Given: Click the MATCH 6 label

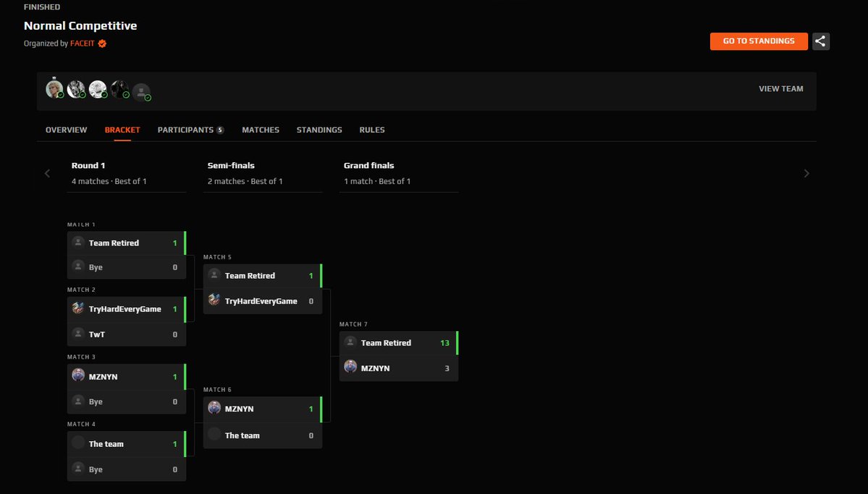Looking at the screenshot, I should coord(217,389).
